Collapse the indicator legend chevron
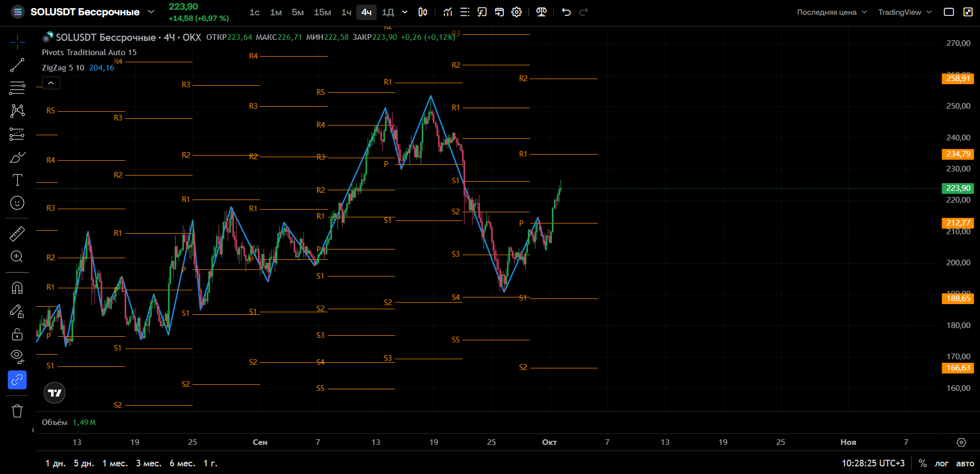Screen dimensions: 980x474 click(51, 83)
